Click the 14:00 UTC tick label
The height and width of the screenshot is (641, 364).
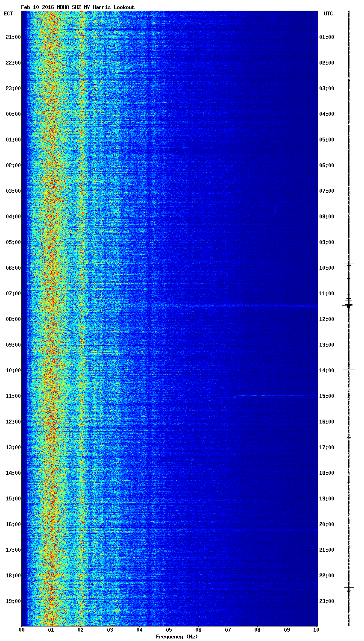[327, 370]
